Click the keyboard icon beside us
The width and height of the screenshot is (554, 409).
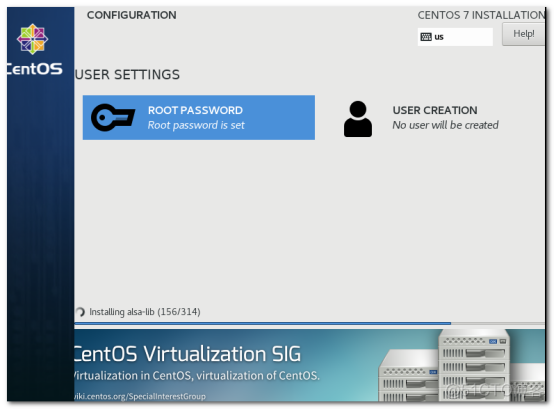tap(426, 37)
